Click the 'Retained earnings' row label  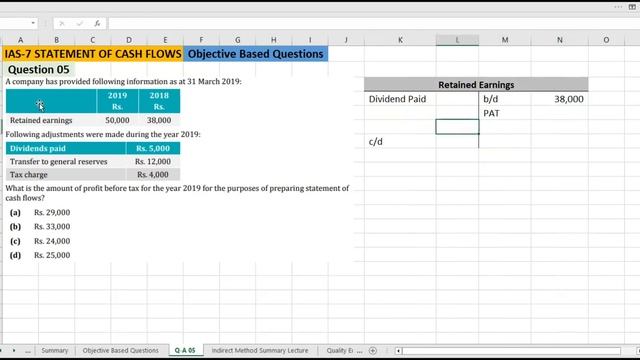pos(41,120)
